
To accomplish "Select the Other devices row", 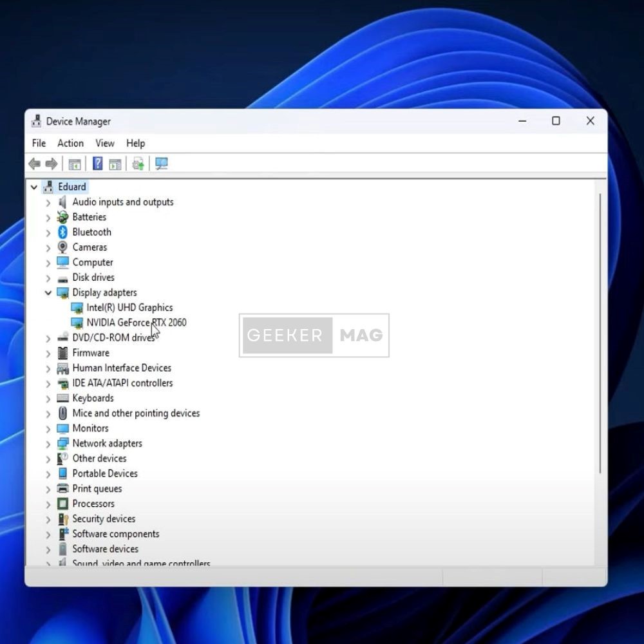I will [99, 459].
